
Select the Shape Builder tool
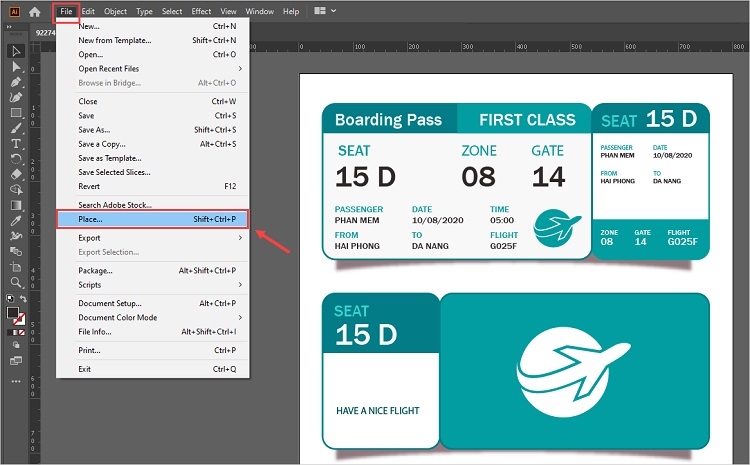click(16, 189)
